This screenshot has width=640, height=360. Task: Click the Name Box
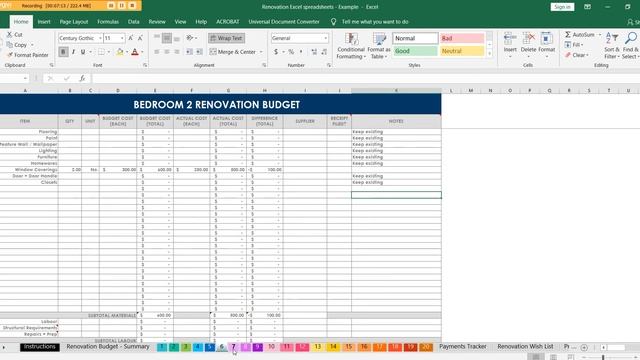click(14, 78)
